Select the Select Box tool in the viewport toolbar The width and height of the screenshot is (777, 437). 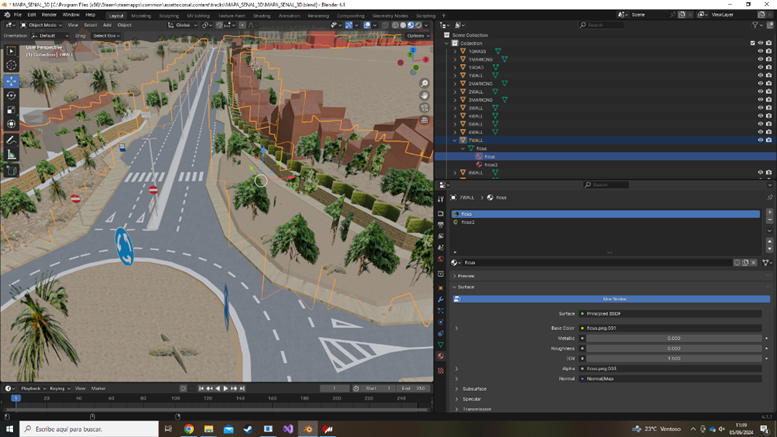coord(11,51)
